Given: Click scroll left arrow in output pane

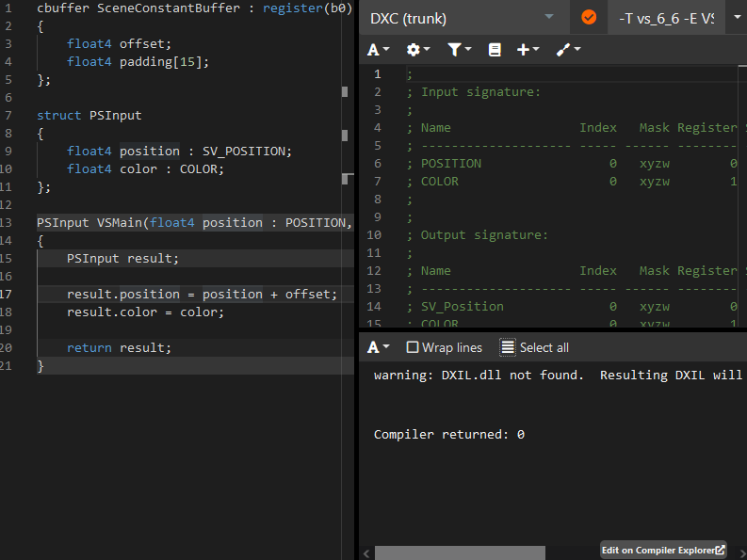Looking at the screenshot, I should pos(365,552).
